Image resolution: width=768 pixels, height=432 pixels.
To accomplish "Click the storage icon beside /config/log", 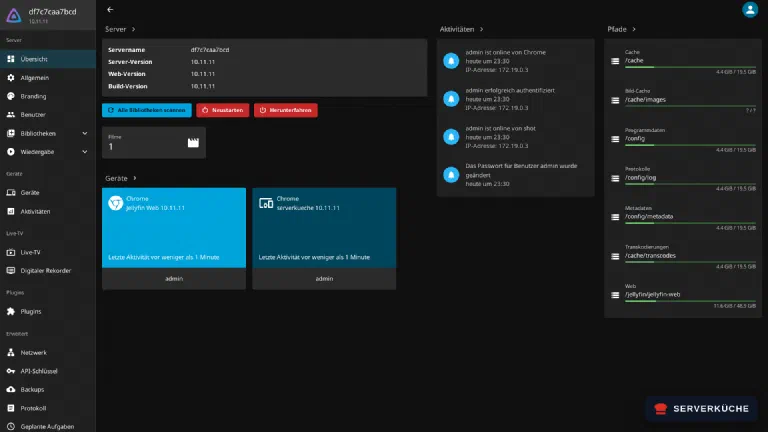I will pos(615,178).
